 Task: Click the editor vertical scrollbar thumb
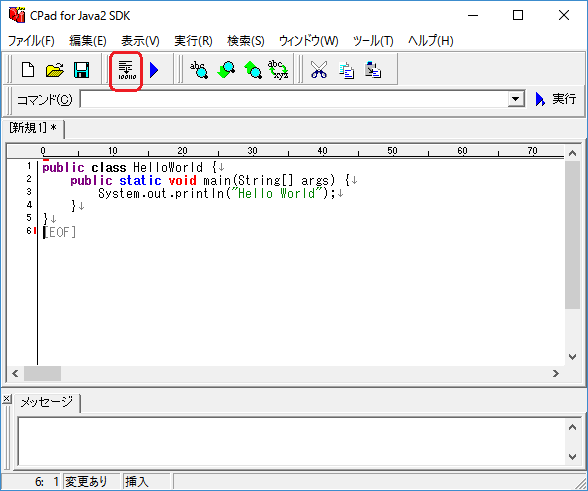coord(572,235)
